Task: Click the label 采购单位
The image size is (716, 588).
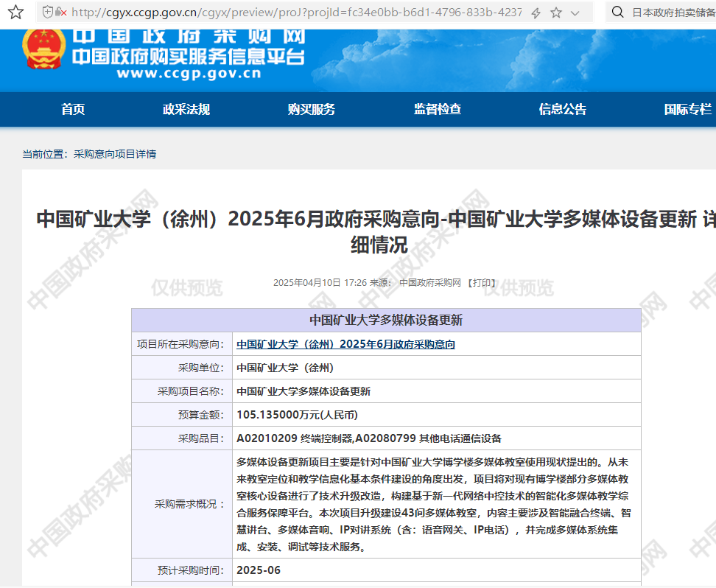Action: (x=201, y=368)
